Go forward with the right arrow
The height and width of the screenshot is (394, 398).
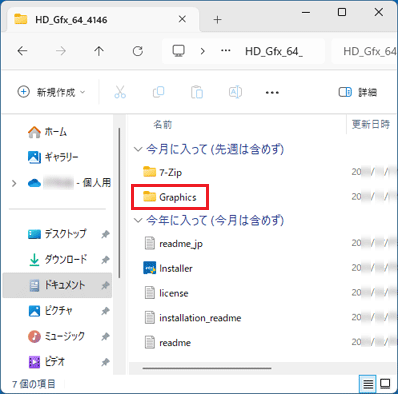pyautogui.click(x=61, y=51)
